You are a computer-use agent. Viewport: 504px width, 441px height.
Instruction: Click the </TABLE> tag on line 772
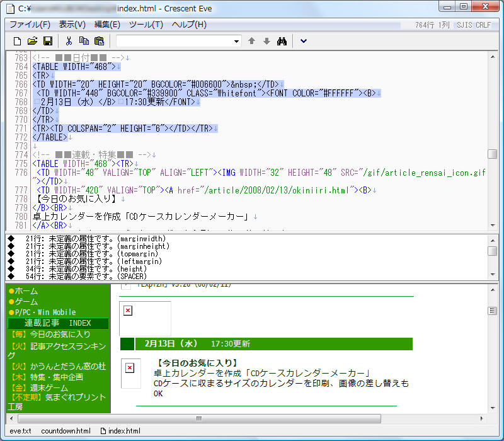50,137
